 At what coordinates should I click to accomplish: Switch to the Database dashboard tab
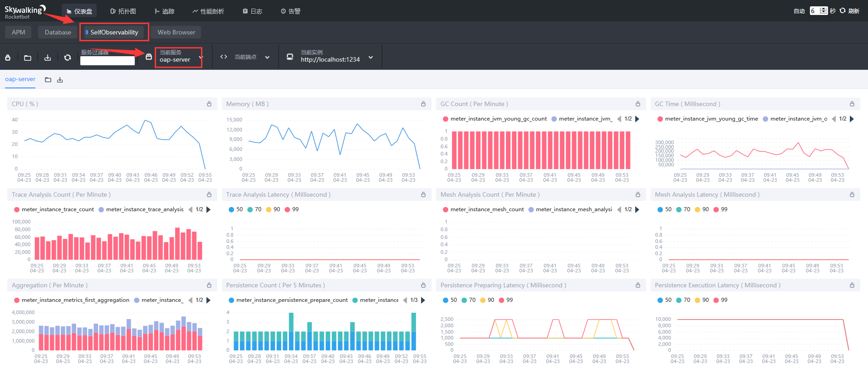pos(58,32)
